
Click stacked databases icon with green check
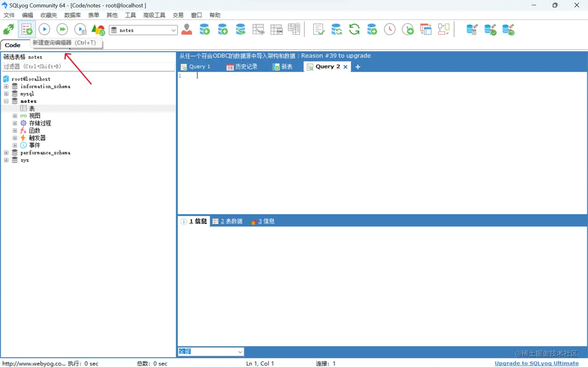pos(490,30)
